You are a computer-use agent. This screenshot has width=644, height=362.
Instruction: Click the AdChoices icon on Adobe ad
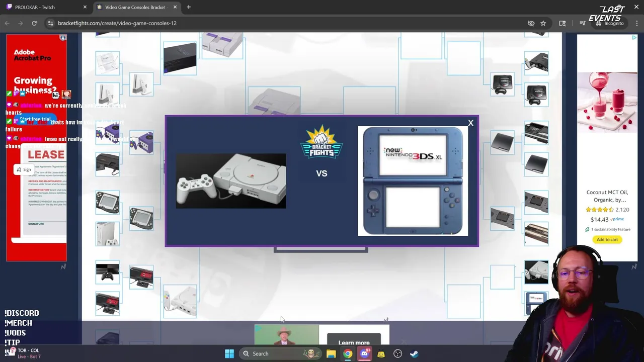(x=63, y=38)
